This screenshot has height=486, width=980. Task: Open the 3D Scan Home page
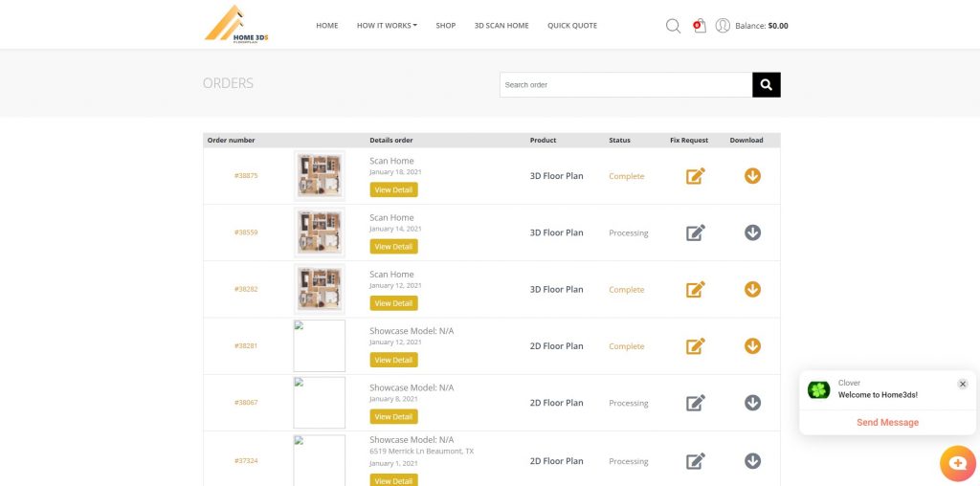coord(501,26)
